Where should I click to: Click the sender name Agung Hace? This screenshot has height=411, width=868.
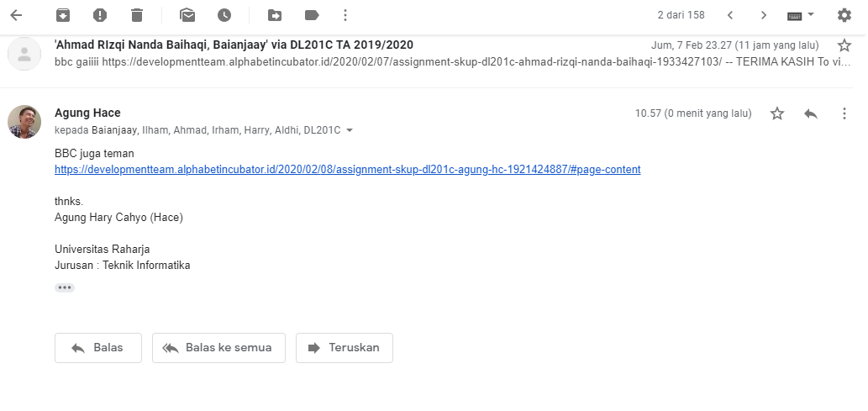point(87,113)
